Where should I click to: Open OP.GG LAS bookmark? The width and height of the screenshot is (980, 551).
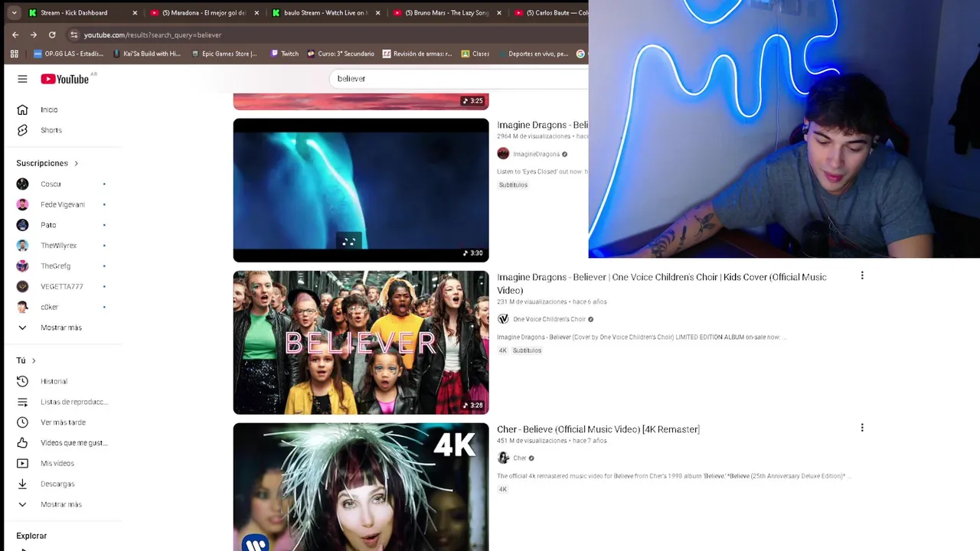(x=68, y=54)
